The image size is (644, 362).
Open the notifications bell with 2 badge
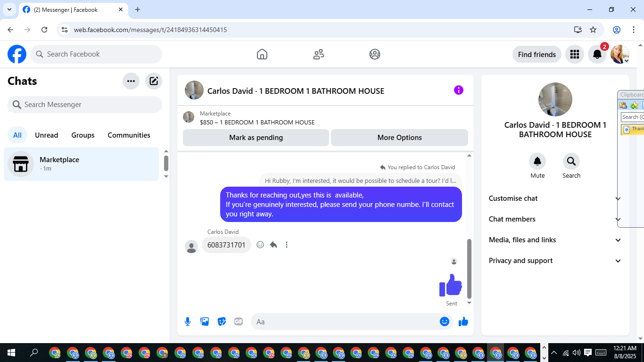pyautogui.click(x=597, y=54)
